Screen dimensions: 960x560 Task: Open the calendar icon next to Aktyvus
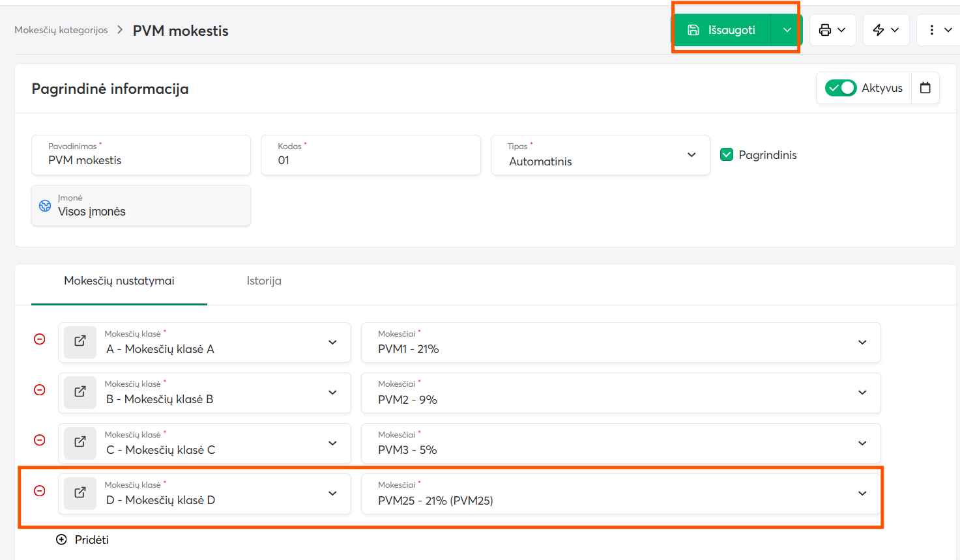[x=925, y=88]
